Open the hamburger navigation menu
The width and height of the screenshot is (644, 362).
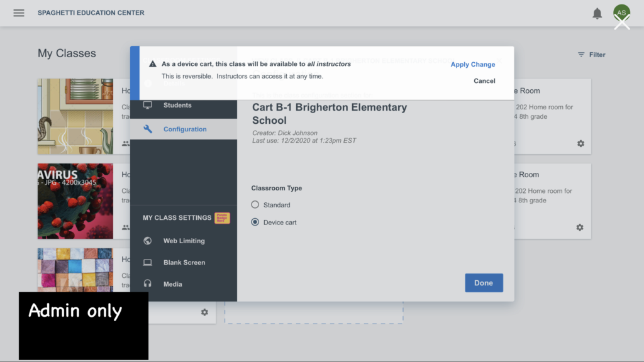(19, 13)
